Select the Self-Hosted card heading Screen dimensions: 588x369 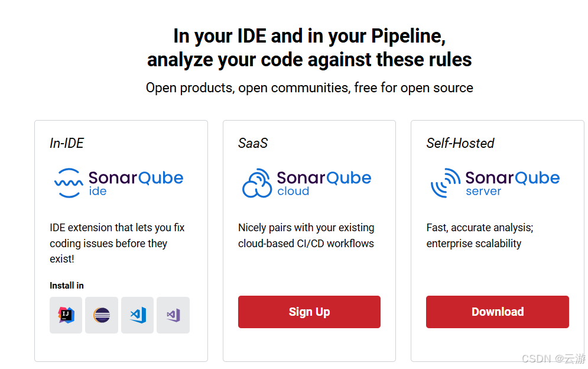click(460, 143)
